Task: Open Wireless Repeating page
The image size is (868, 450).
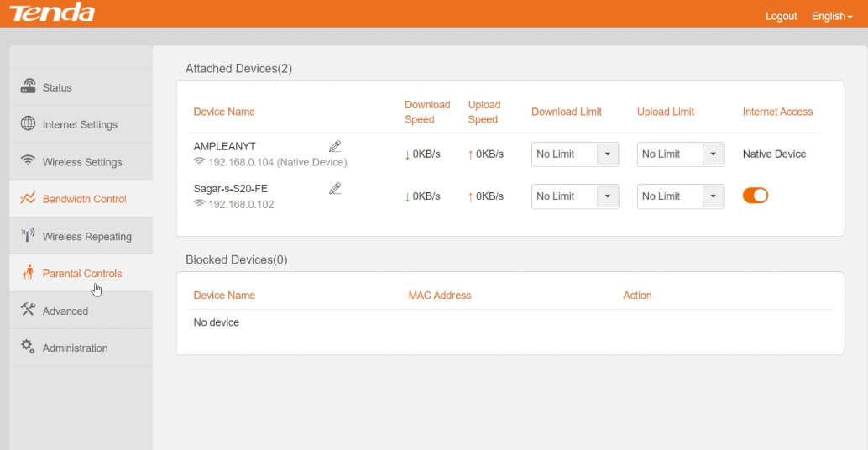Action: click(81, 237)
